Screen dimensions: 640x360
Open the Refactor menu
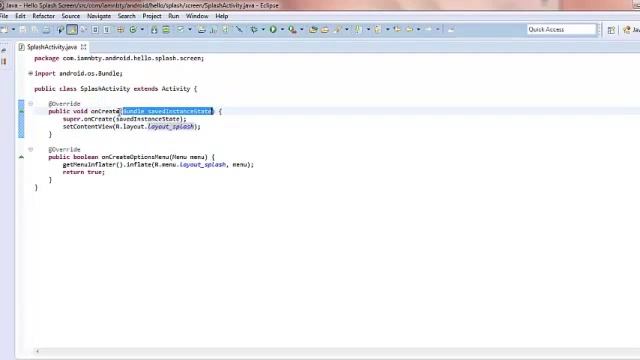coord(44,16)
